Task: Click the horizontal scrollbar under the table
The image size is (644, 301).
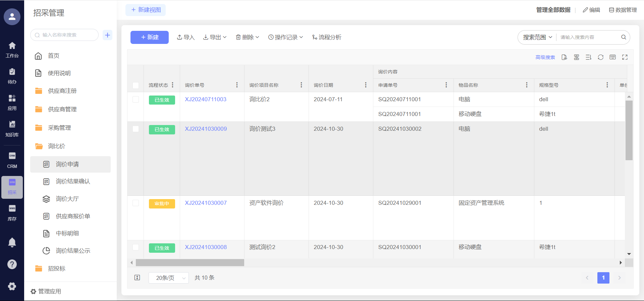Action: point(190,263)
